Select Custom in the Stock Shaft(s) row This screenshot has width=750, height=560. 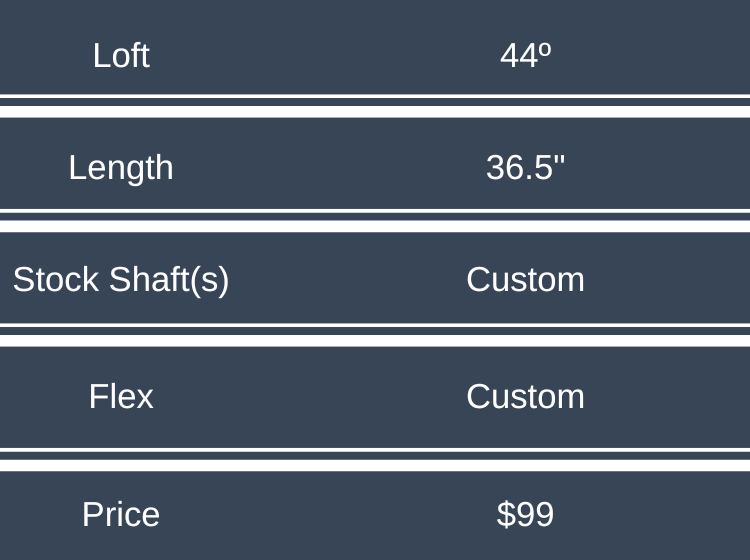point(525,280)
